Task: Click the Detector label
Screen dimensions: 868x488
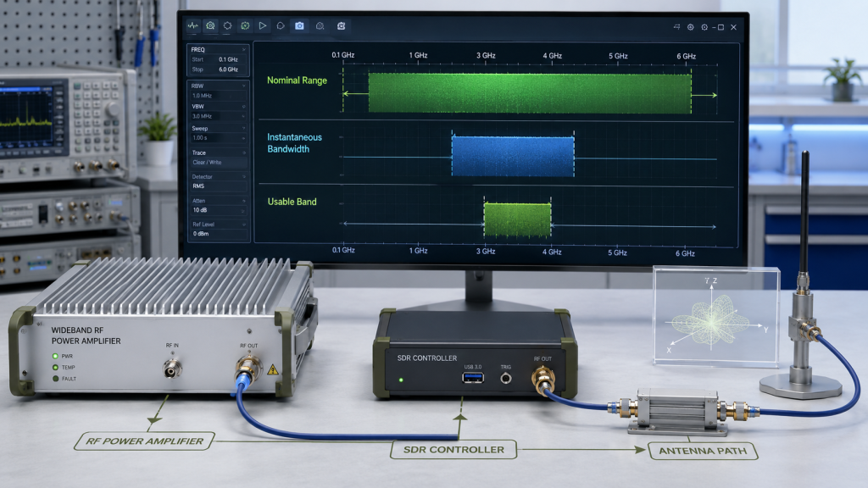Action: point(202,176)
